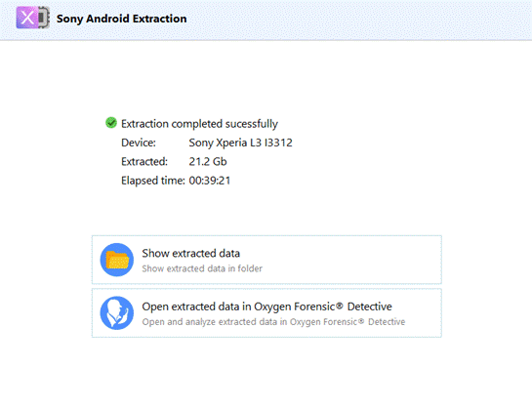Click the green success checkmark icon
The height and width of the screenshot is (409, 532).
click(x=111, y=123)
